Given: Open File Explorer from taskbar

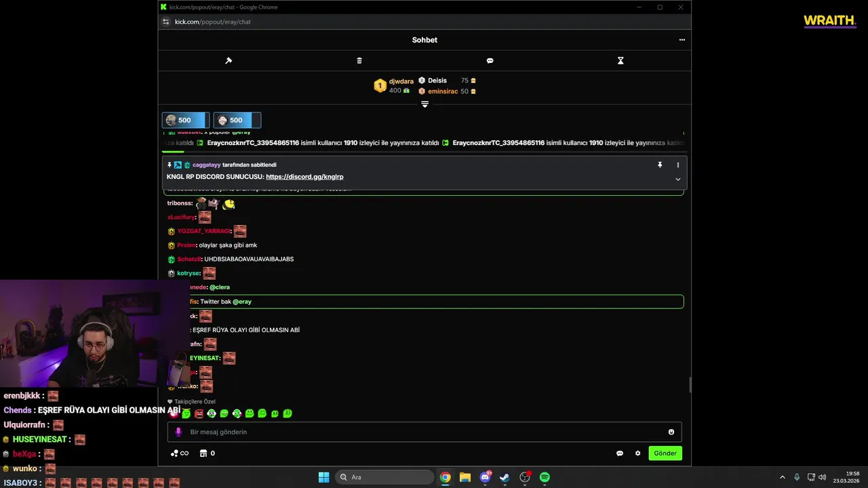Looking at the screenshot, I should click(465, 477).
